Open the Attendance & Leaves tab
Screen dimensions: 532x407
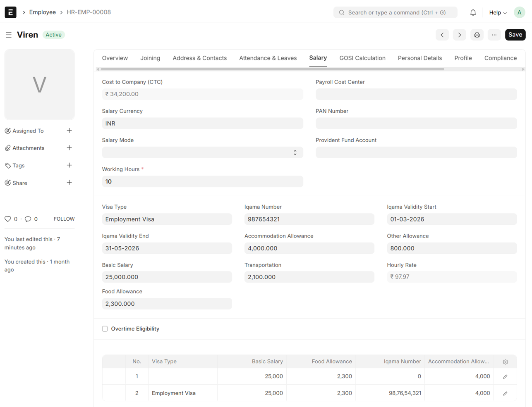coord(268,58)
